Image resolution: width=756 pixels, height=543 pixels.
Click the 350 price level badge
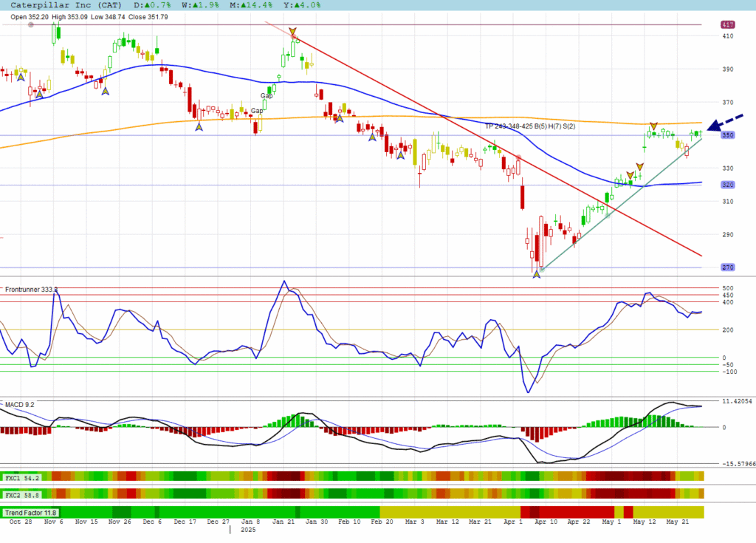[727, 135]
